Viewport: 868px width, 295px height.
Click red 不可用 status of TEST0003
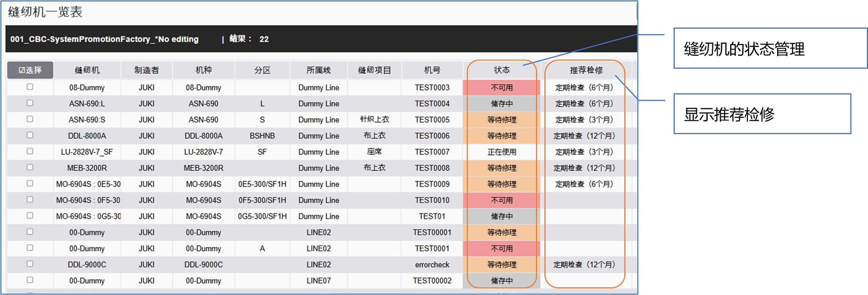(501, 88)
